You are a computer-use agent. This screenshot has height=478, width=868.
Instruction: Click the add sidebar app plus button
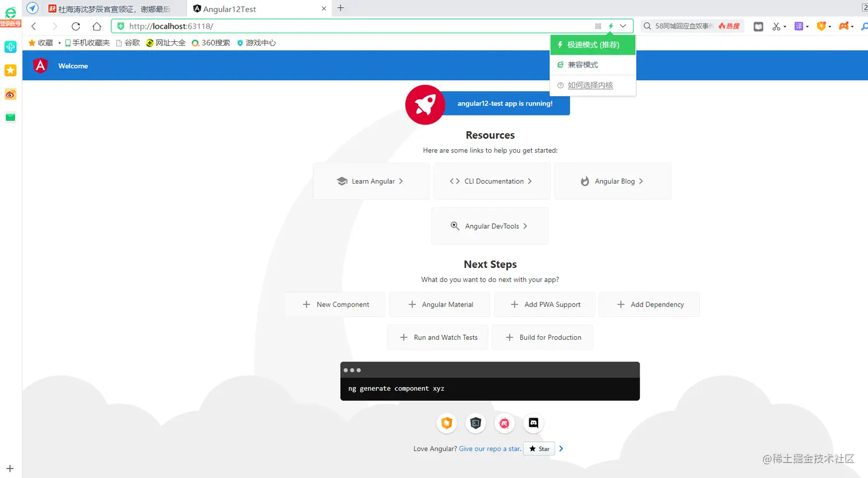pyautogui.click(x=10, y=469)
